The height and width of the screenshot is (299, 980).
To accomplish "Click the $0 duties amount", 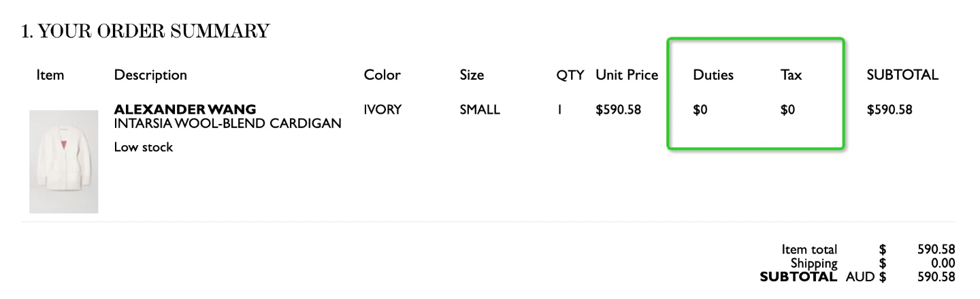I will 700,110.
